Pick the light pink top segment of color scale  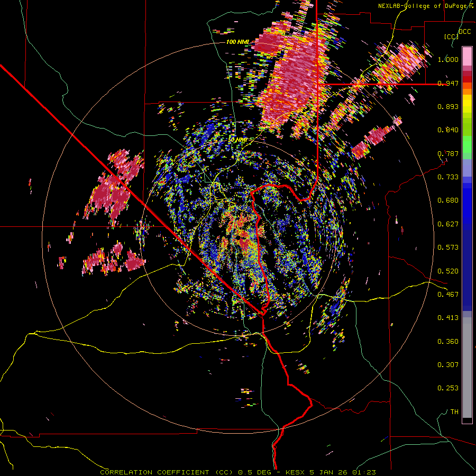tap(467, 56)
